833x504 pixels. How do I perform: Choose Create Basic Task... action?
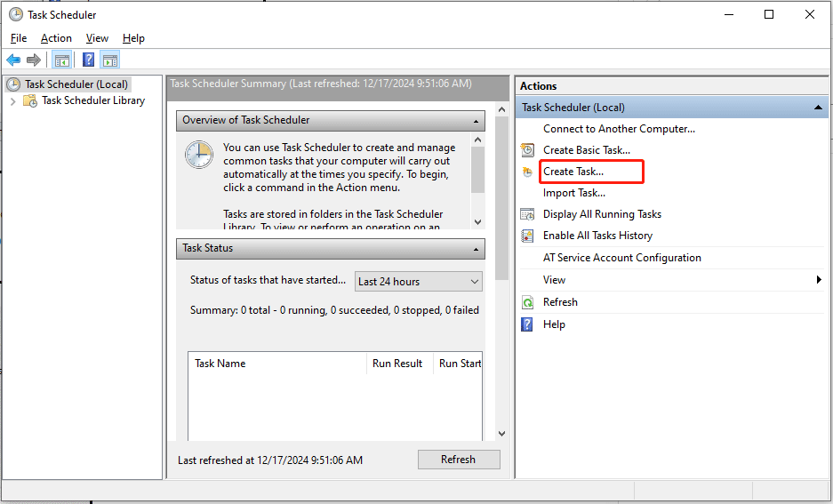point(587,150)
